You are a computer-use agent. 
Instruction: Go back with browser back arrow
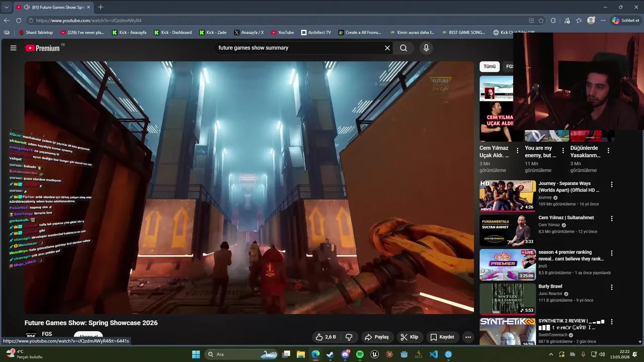click(7, 21)
